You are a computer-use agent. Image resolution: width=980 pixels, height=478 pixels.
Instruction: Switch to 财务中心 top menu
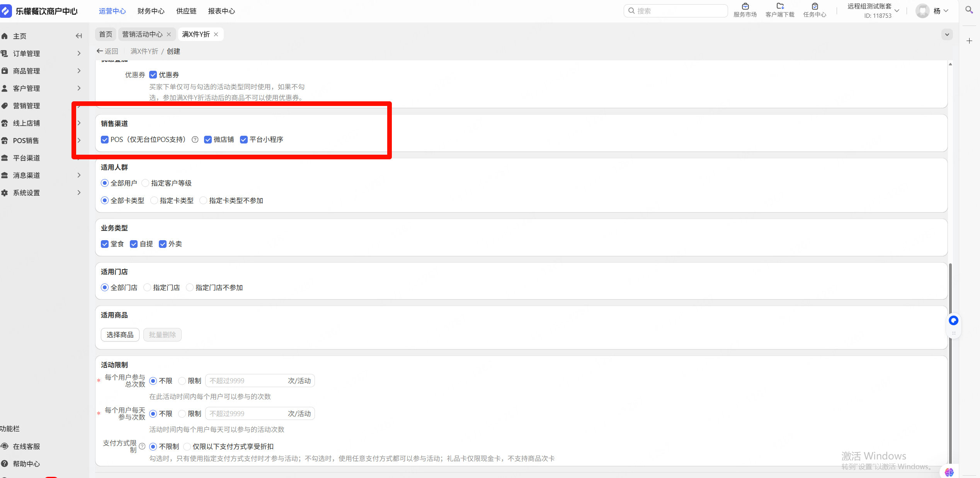(x=151, y=11)
